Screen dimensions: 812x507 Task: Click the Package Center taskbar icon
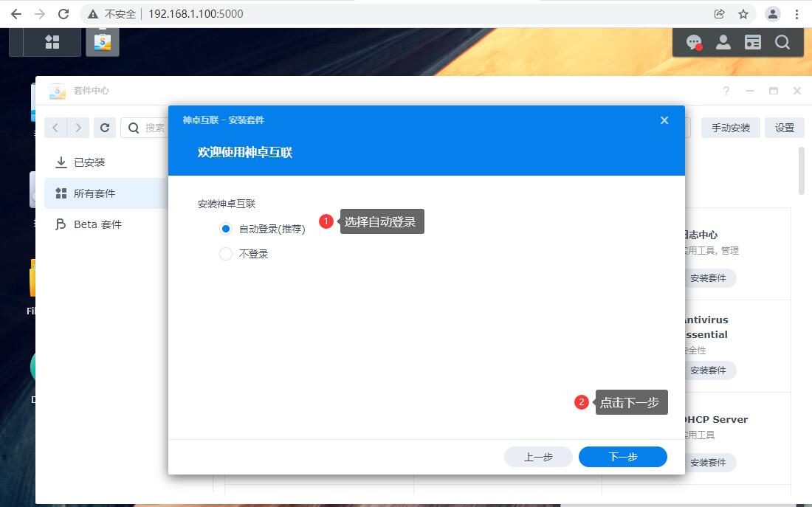pyautogui.click(x=103, y=42)
